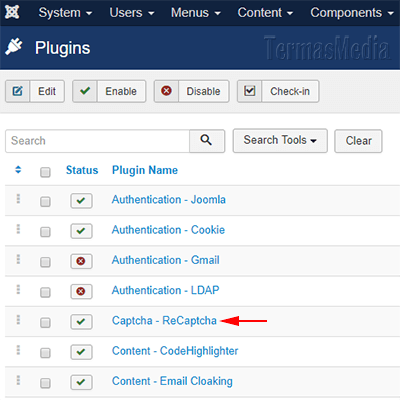The image size is (400, 400).
Task: Click drag handle for Content - Email Cloaking
Action: pos(18,380)
